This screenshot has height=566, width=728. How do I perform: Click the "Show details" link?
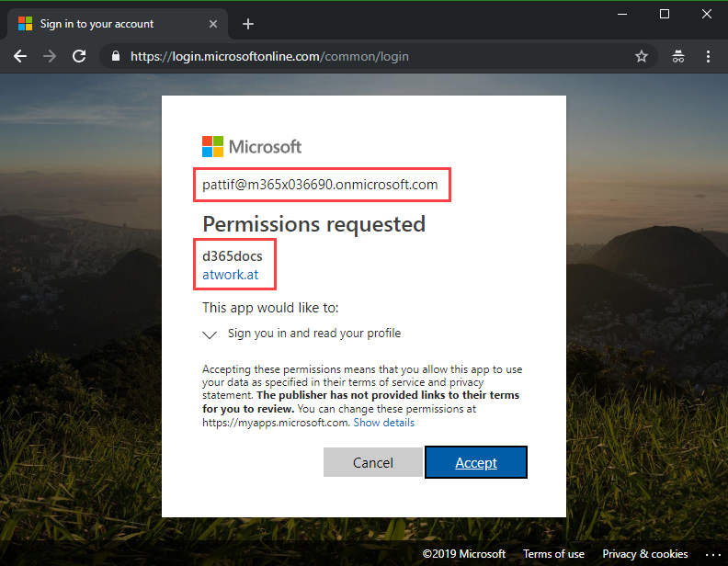384,423
